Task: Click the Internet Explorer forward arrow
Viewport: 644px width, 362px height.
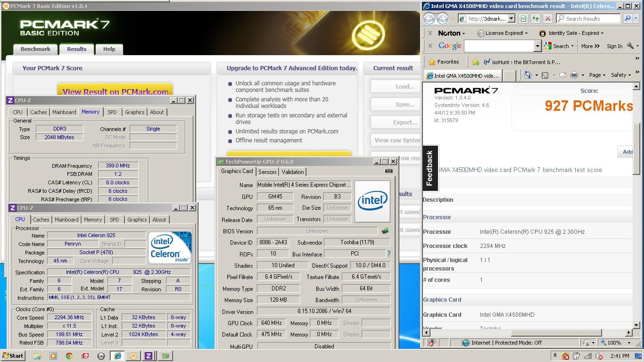Action: [442, 18]
